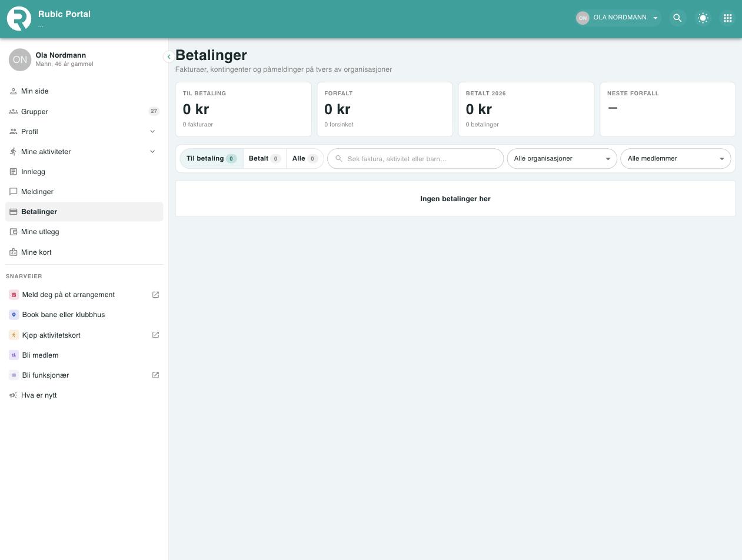Screen dimensions: 742x560
Task: Click the Min side person icon
Action: click(14, 91)
